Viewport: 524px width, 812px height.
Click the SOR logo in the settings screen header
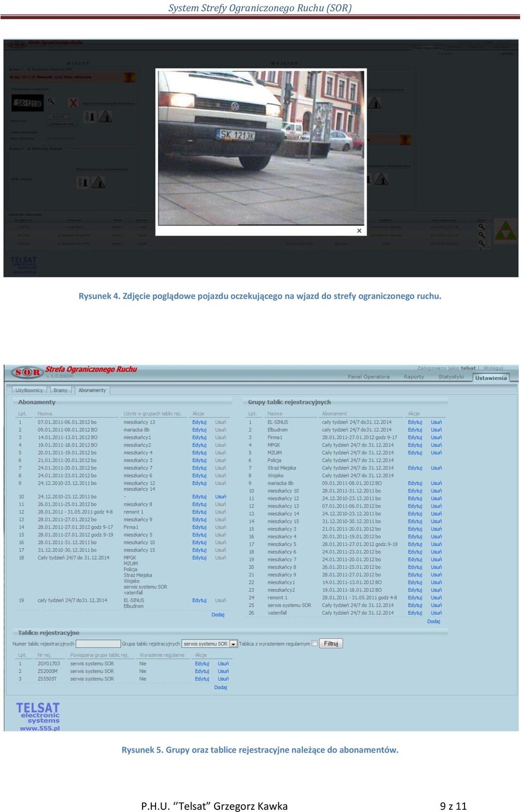pyautogui.click(x=28, y=372)
